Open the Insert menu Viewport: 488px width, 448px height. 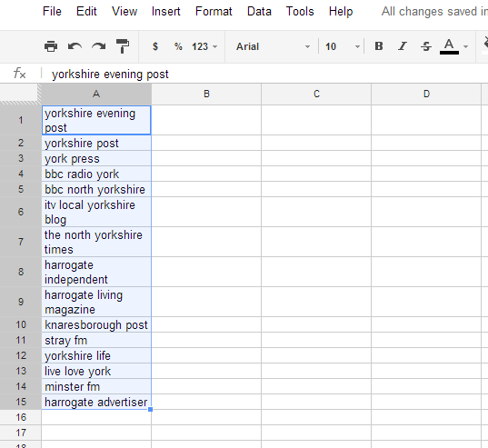(166, 12)
